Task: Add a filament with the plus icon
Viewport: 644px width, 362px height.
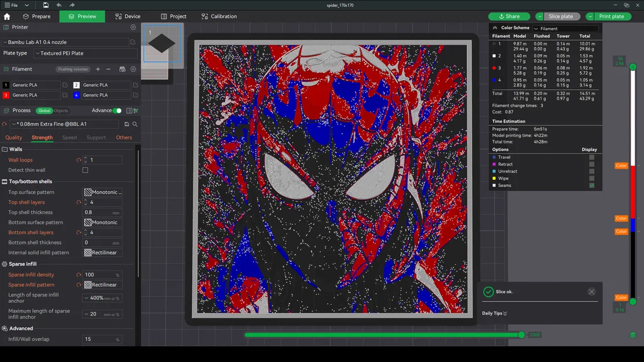Action: 98,69
